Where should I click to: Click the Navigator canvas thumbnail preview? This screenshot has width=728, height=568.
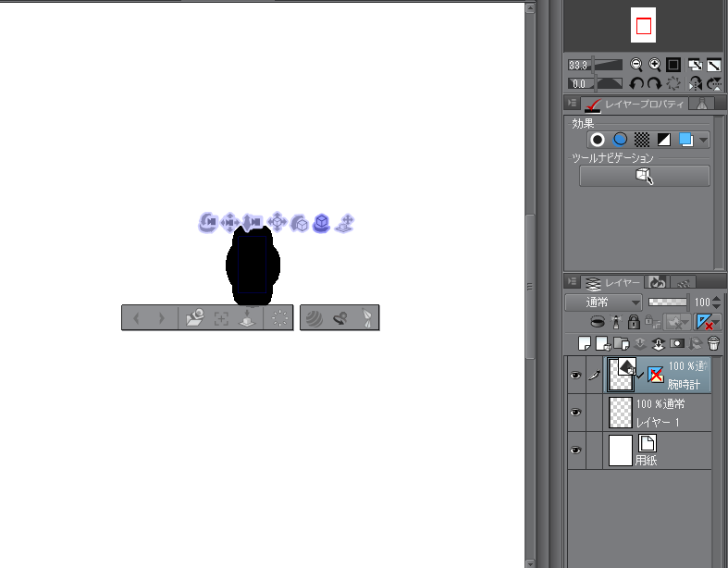tap(643, 25)
